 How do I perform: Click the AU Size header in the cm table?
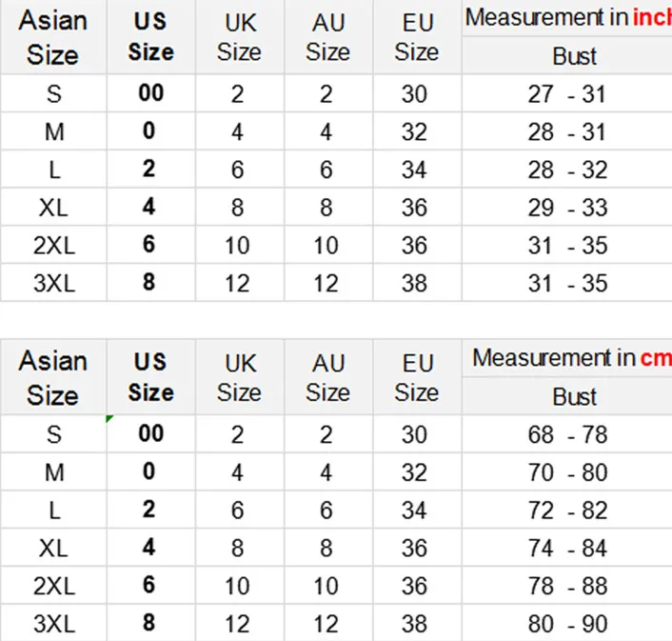pos(328,377)
